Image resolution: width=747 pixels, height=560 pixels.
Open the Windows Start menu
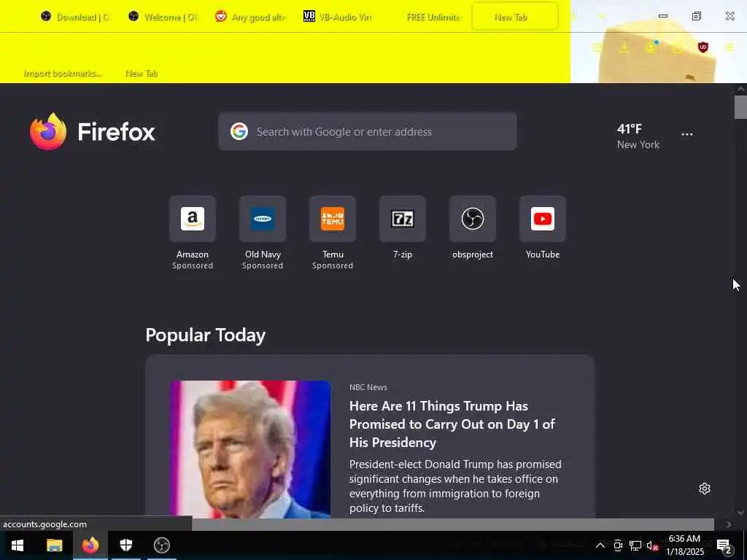pyautogui.click(x=18, y=545)
